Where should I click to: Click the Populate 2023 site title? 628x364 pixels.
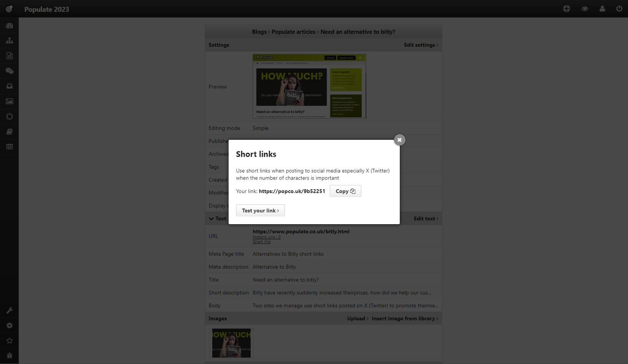[47, 9]
